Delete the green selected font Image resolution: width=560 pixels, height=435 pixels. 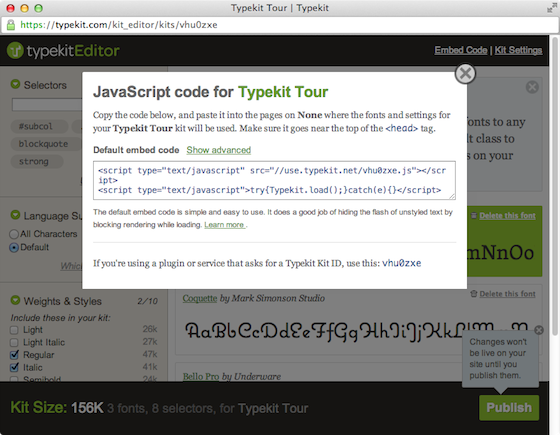click(x=507, y=215)
